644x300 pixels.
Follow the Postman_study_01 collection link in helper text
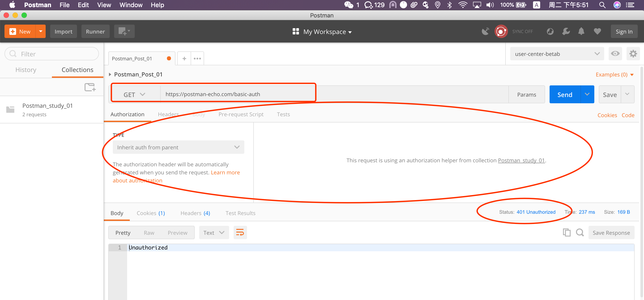tap(521, 160)
